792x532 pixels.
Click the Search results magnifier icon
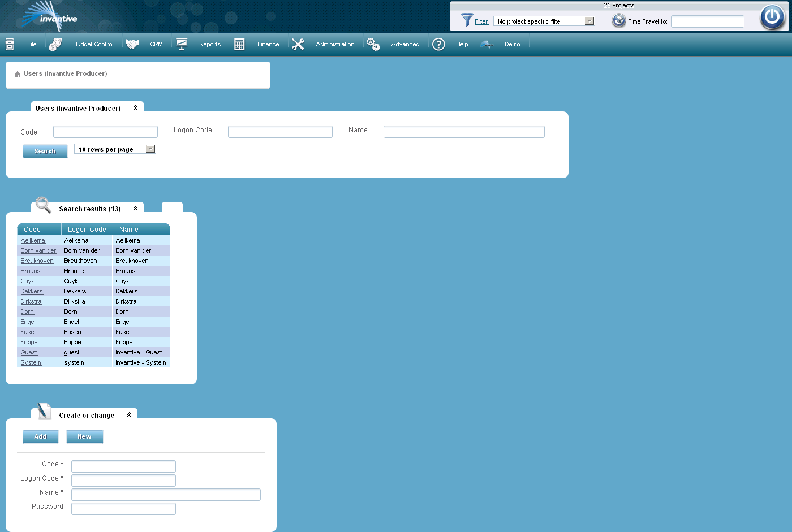pyautogui.click(x=44, y=205)
